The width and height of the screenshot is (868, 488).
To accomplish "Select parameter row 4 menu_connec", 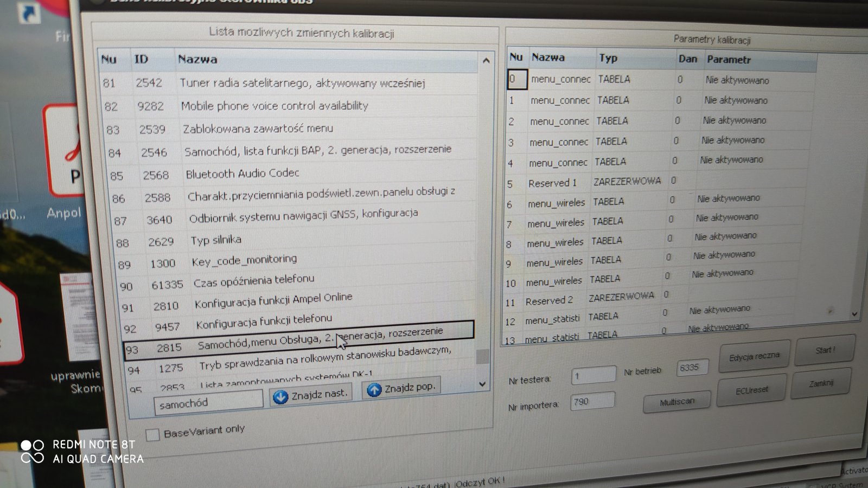I will tap(658, 161).
